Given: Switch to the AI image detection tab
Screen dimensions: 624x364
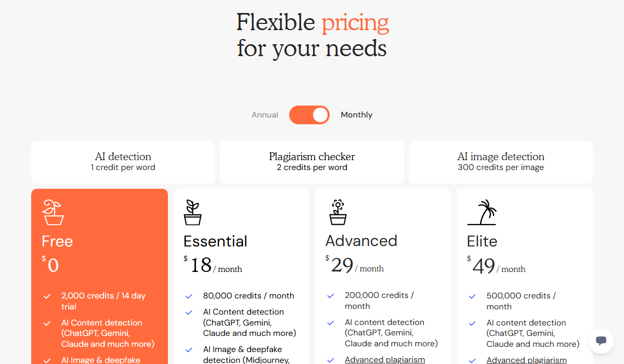Looking at the screenshot, I should click(501, 162).
